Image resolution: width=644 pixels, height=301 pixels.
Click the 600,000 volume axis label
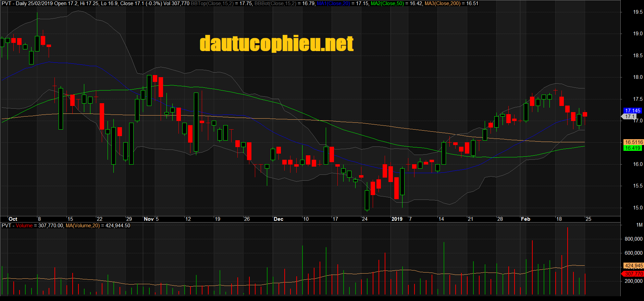coord(633,253)
